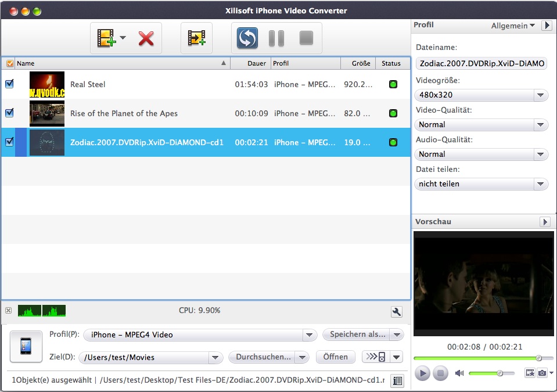Click the preview video frame

(x=484, y=283)
